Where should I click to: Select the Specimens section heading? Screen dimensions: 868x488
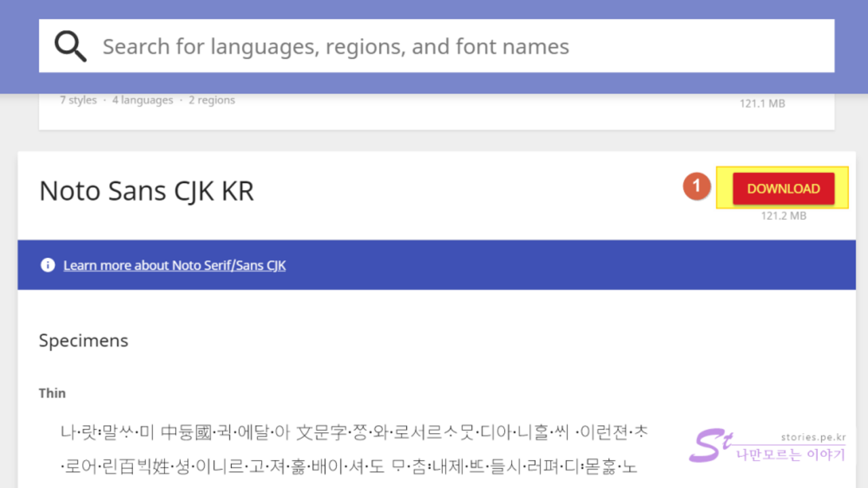[83, 340]
